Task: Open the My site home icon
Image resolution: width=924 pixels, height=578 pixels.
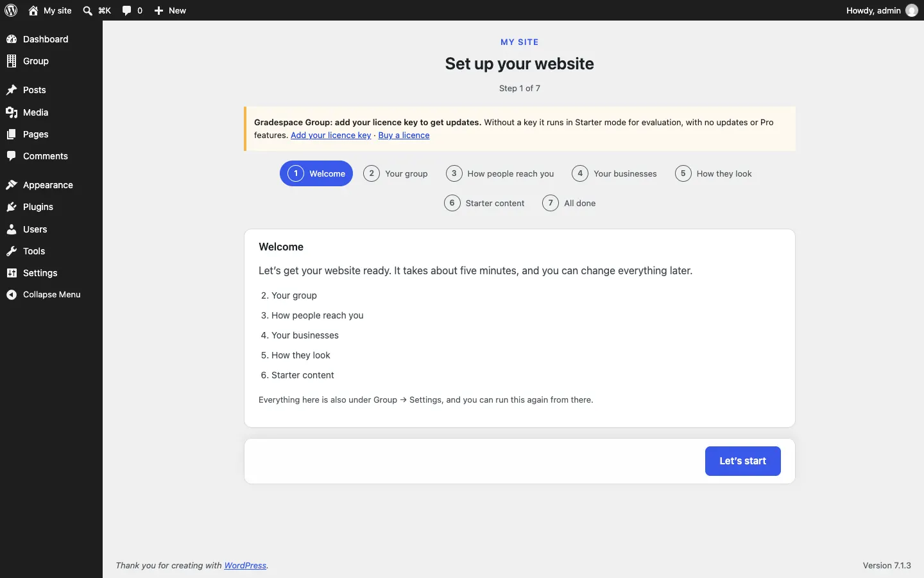Action: (x=33, y=10)
